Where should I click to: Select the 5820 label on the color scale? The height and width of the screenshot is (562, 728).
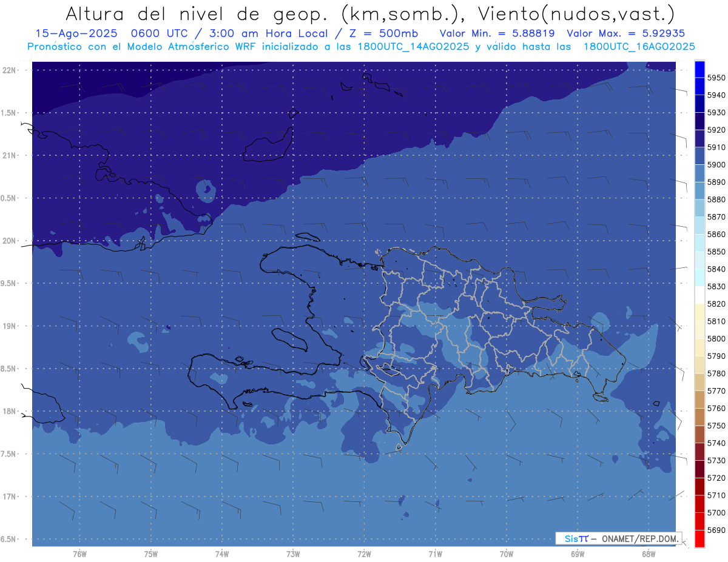click(716, 304)
